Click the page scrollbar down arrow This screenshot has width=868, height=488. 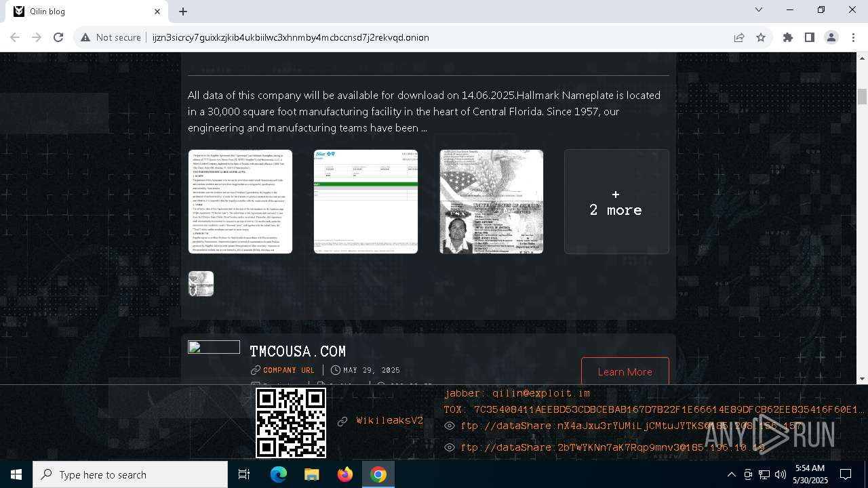[x=862, y=379]
